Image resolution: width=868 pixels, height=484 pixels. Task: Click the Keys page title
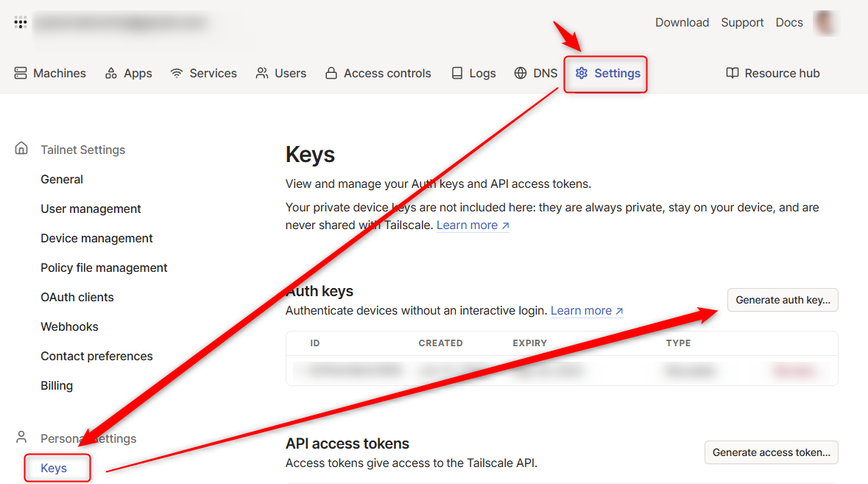pyautogui.click(x=310, y=155)
